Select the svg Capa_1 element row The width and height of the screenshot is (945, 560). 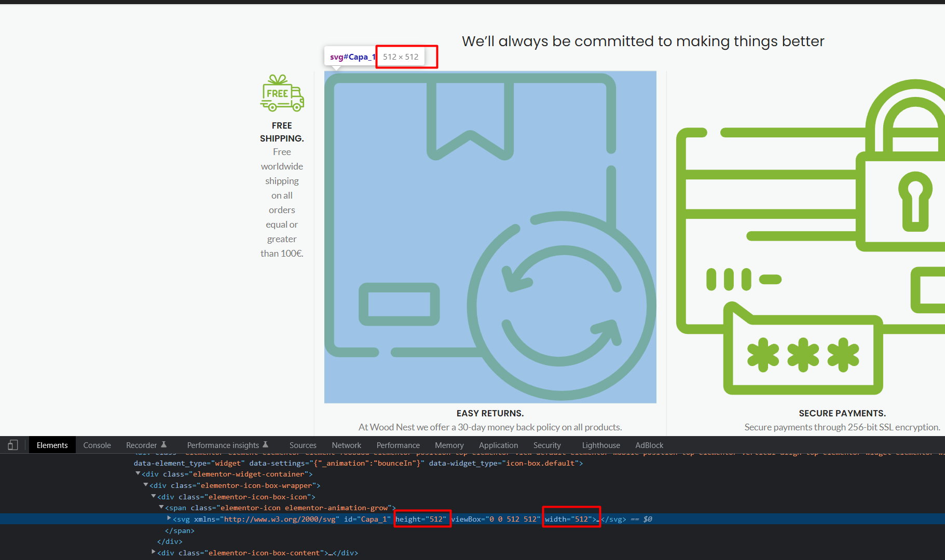tap(472, 519)
